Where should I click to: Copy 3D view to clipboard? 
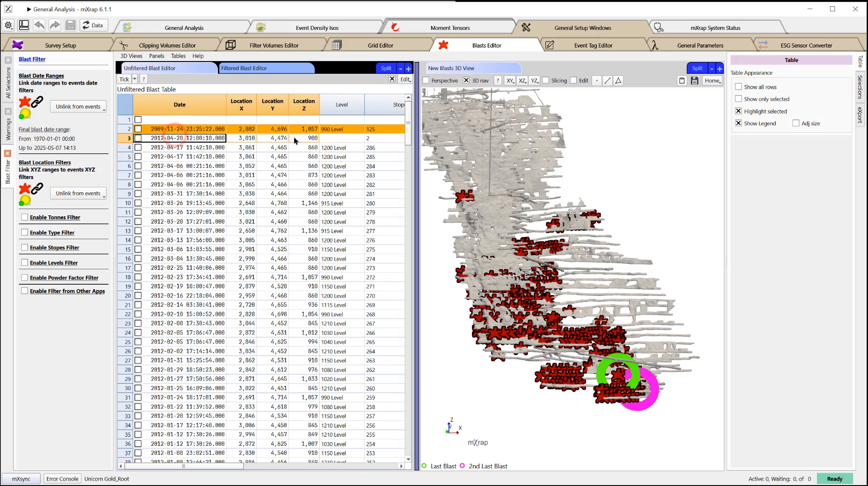[x=682, y=81]
